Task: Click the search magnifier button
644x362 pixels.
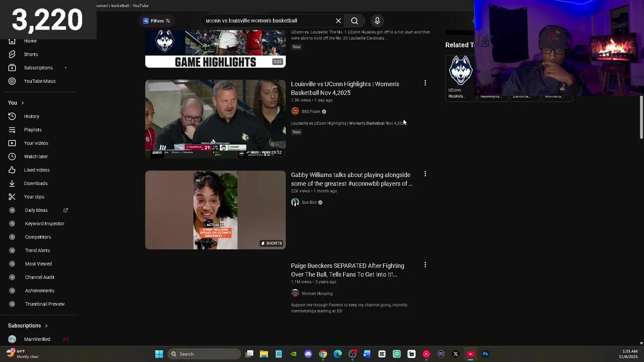Action: click(x=355, y=21)
